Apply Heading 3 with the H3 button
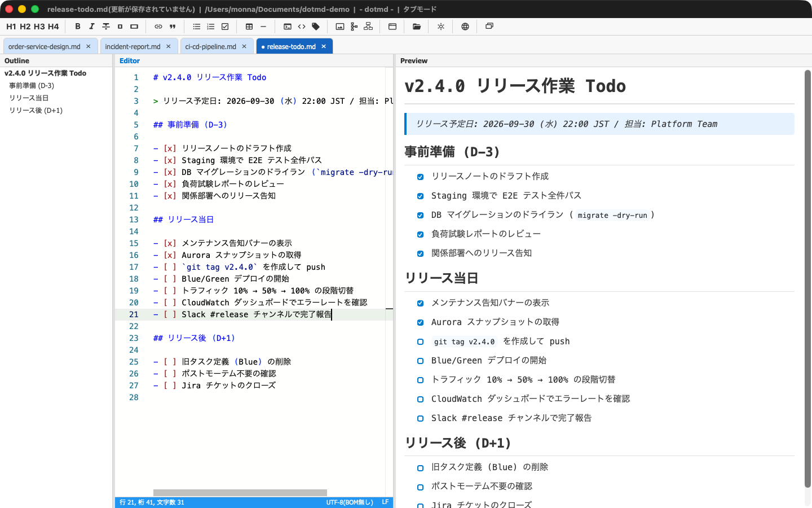Image resolution: width=812 pixels, height=508 pixels. [39, 27]
